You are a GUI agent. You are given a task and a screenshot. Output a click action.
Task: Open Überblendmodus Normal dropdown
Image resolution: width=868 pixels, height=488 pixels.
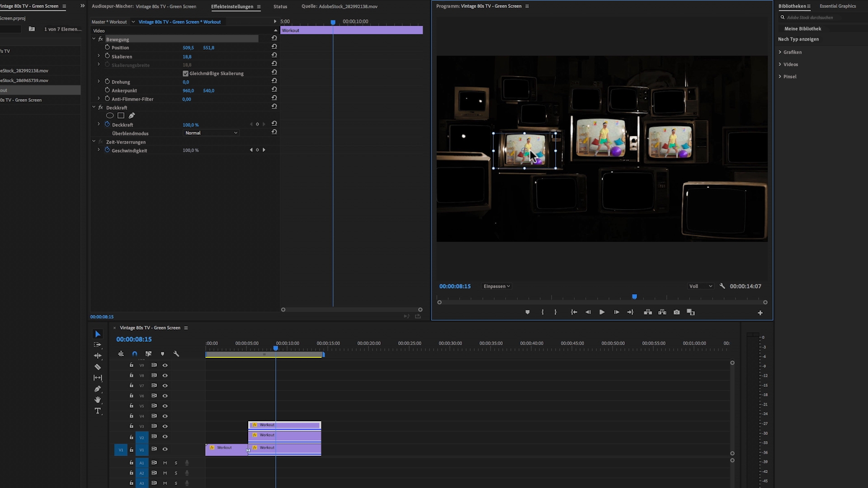pos(211,133)
